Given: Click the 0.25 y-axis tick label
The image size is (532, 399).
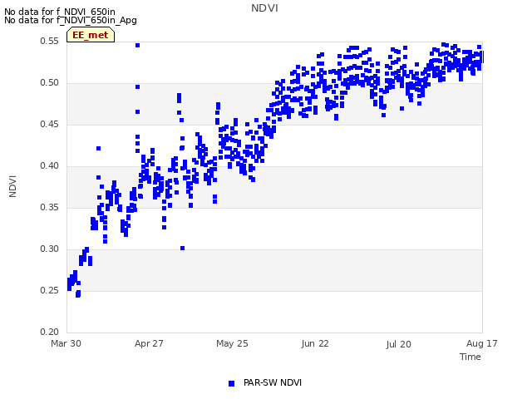Looking at the screenshot, I should coord(49,290).
